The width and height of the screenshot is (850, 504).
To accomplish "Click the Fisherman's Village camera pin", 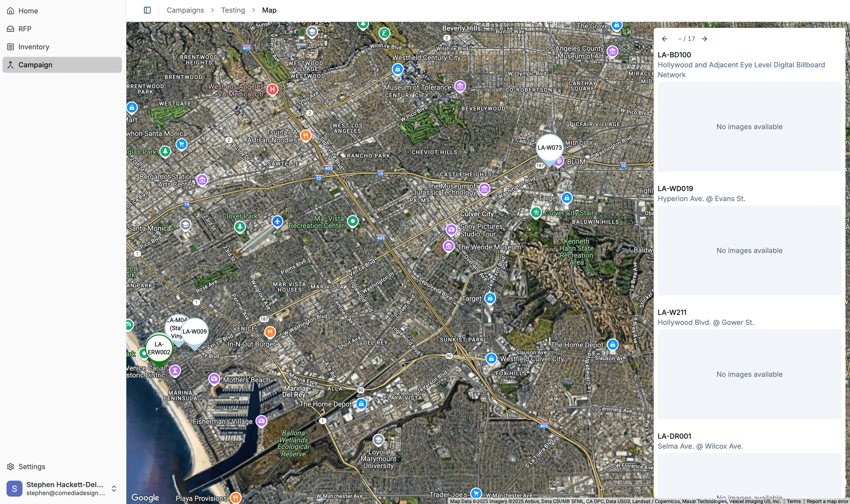I will click(x=262, y=421).
